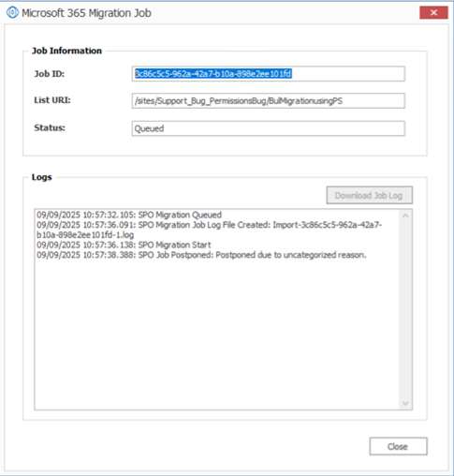Screen dimensions: 454x476
Task: Click the 'List URI:' label
Action: coord(52,100)
